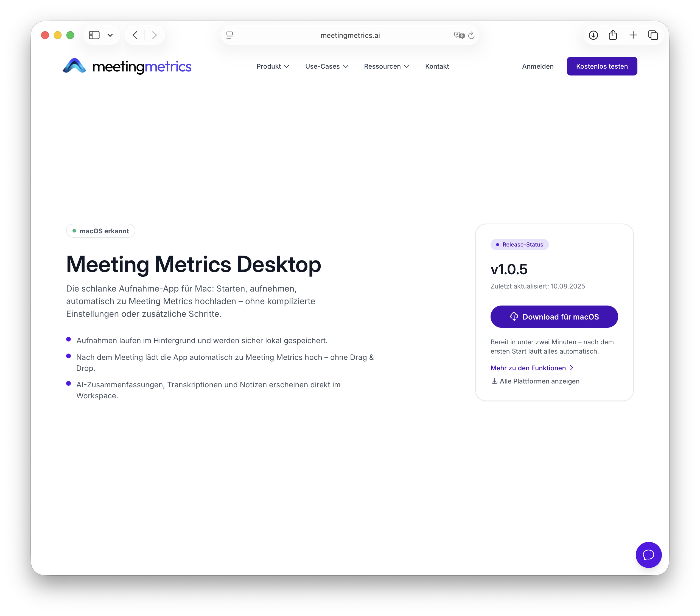Expand the Produkt dropdown
The width and height of the screenshot is (700, 616).
coord(273,66)
